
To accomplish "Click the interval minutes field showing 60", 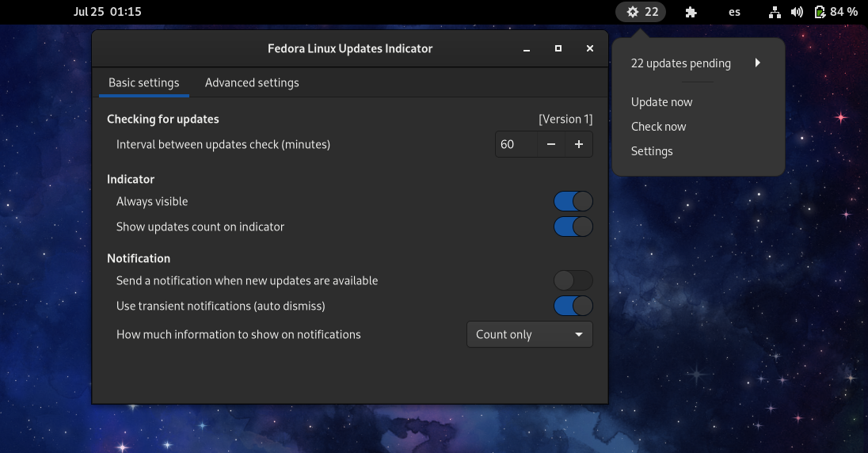I will [516, 144].
